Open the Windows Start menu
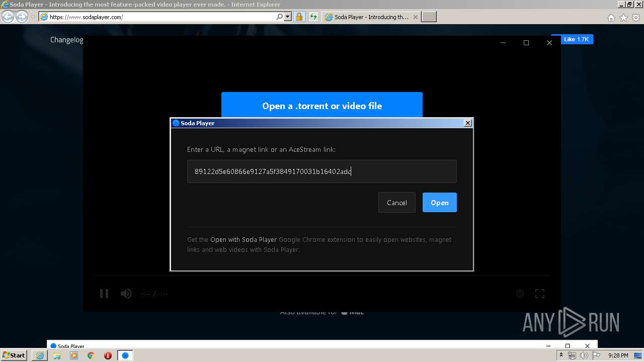644x362 pixels. pyautogui.click(x=14, y=355)
